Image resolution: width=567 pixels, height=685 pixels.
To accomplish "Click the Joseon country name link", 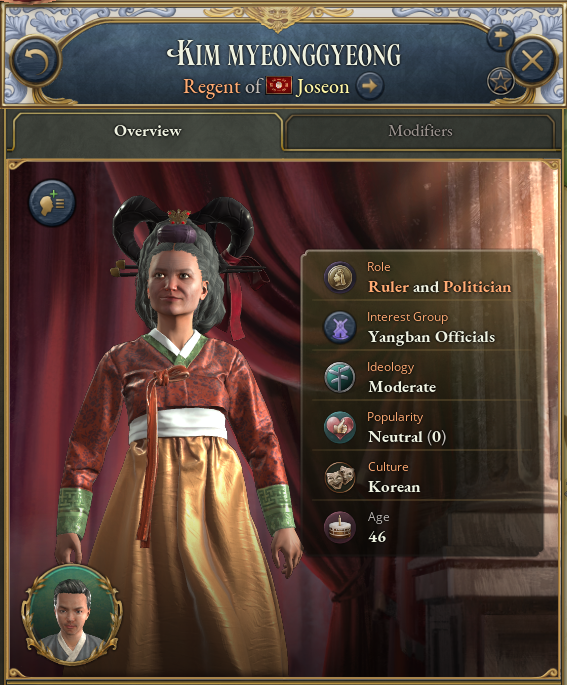I will [323, 86].
